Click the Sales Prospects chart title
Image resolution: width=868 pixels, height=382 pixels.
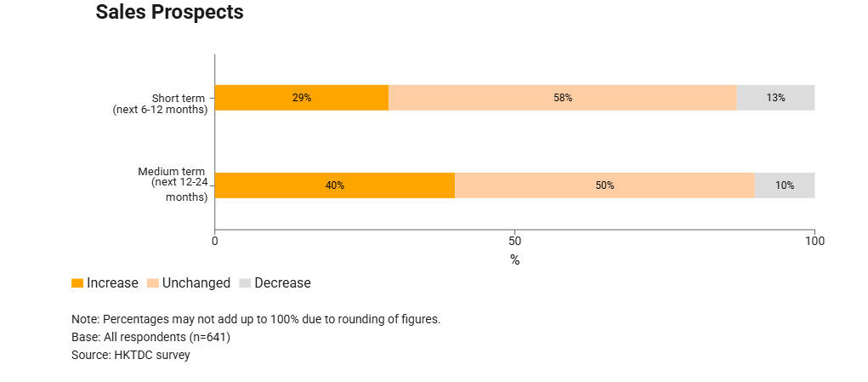coord(169,13)
